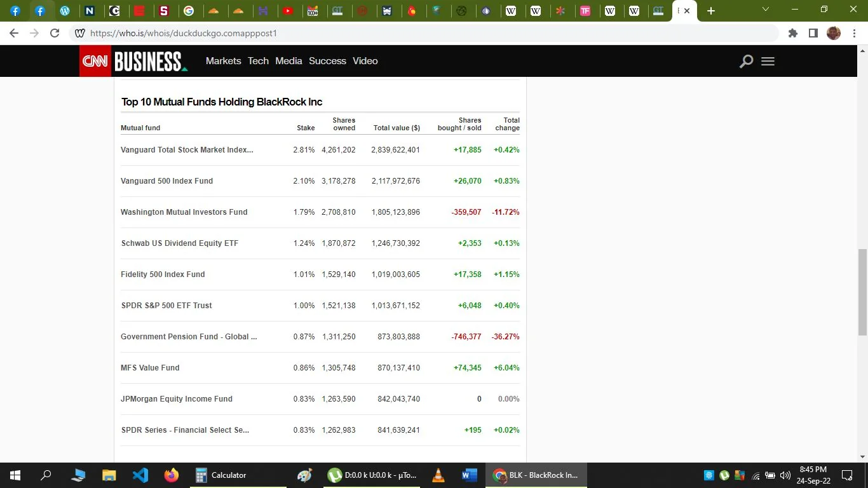868x488 pixels.
Task: Switch to the WordPress tab
Action: (64, 11)
